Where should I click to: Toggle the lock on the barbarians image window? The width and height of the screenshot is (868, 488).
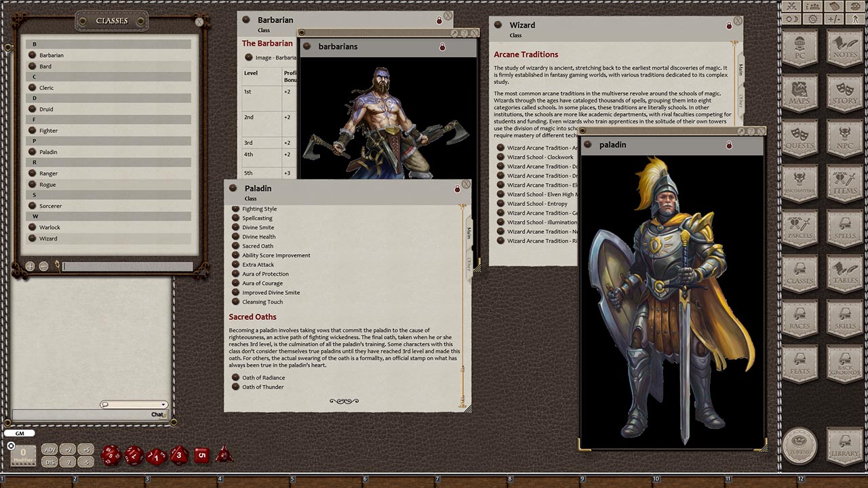pyautogui.click(x=442, y=47)
